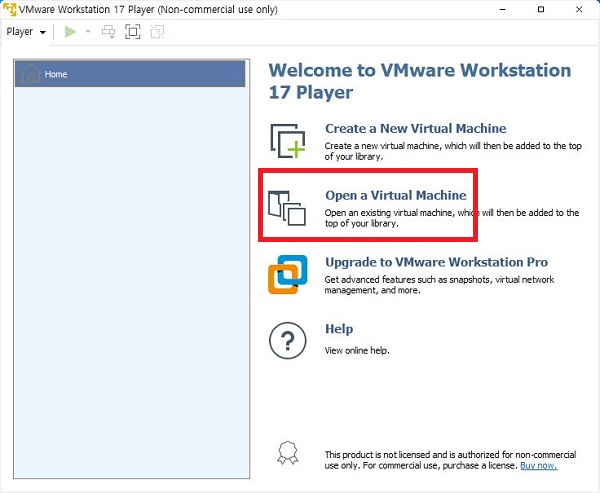Minimize the VMware Player window
This screenshot has height=493, width=600.
click(503, 9)
